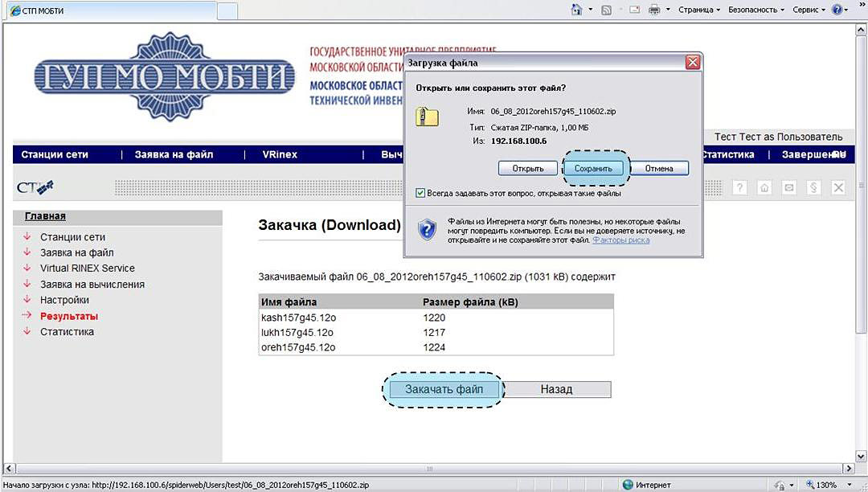Click the СТП satellite logo icon

[x=35, y=187]
